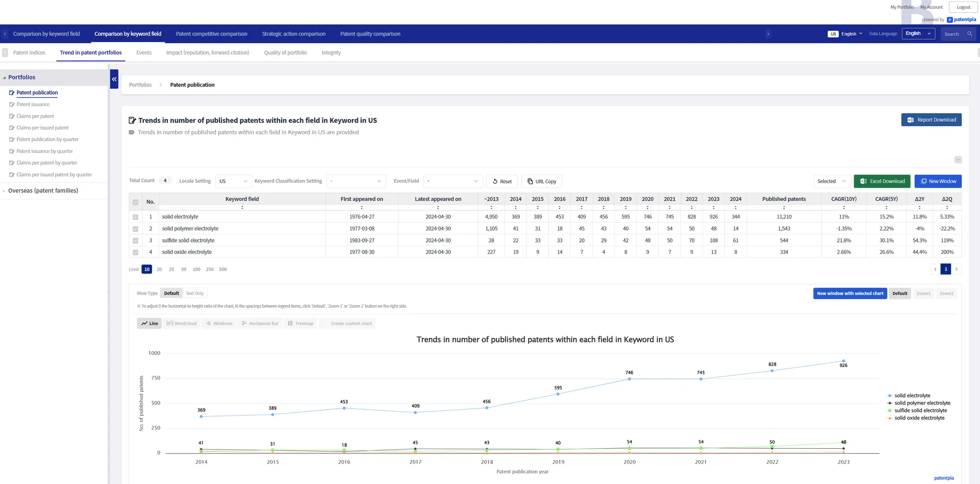980x484 pixels.
Task: Open the Locale Setting dropdown
Action: coord(234,181)
